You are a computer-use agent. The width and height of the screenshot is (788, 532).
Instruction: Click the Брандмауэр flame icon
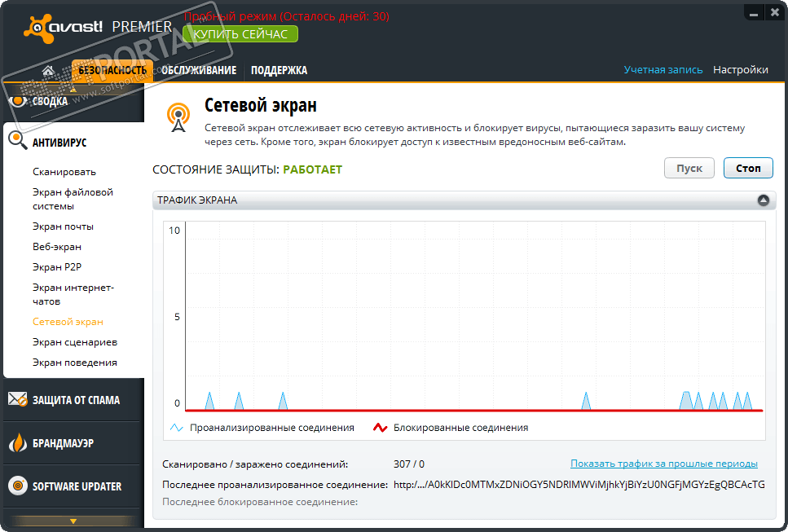pos(18,442)
